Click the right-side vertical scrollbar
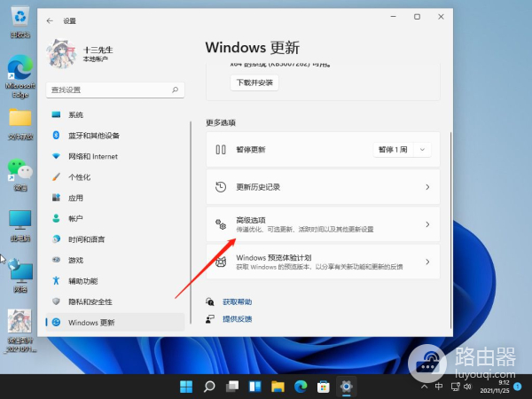The image size is (532, 399). pos(451,230)
